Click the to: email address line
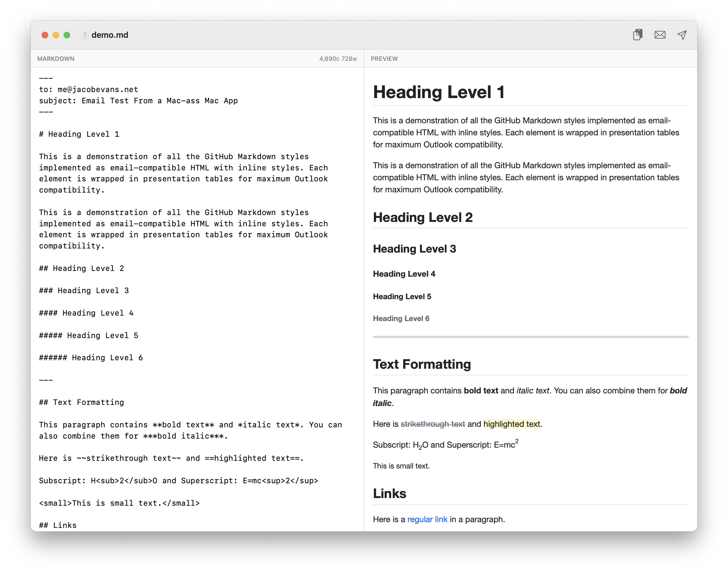Screen dimensions: 728x572 click(88, 89)
